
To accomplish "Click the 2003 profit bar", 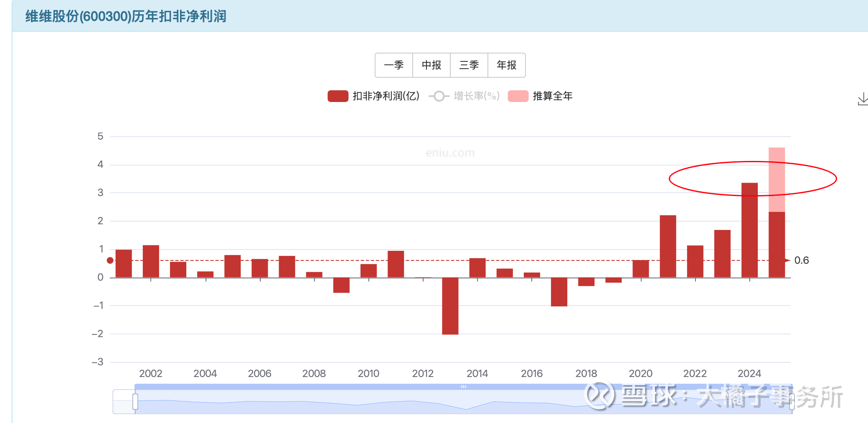I will click(x=178, y=270).
